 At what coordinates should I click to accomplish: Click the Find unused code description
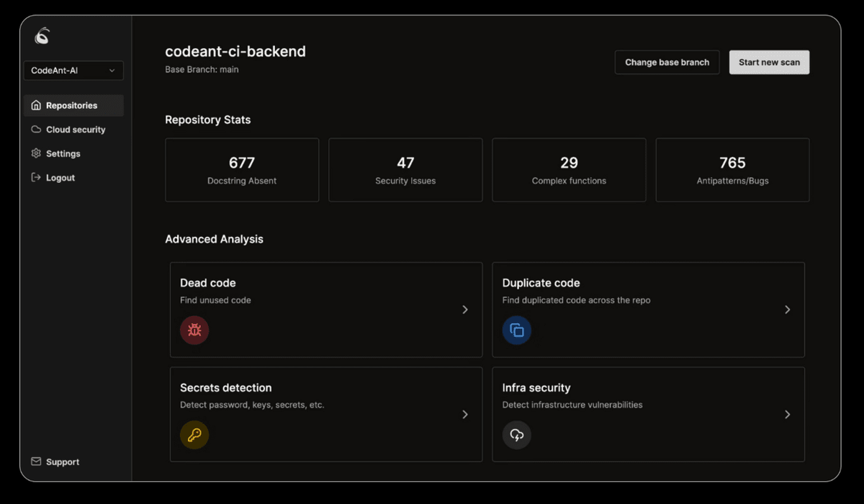[215, 300]
